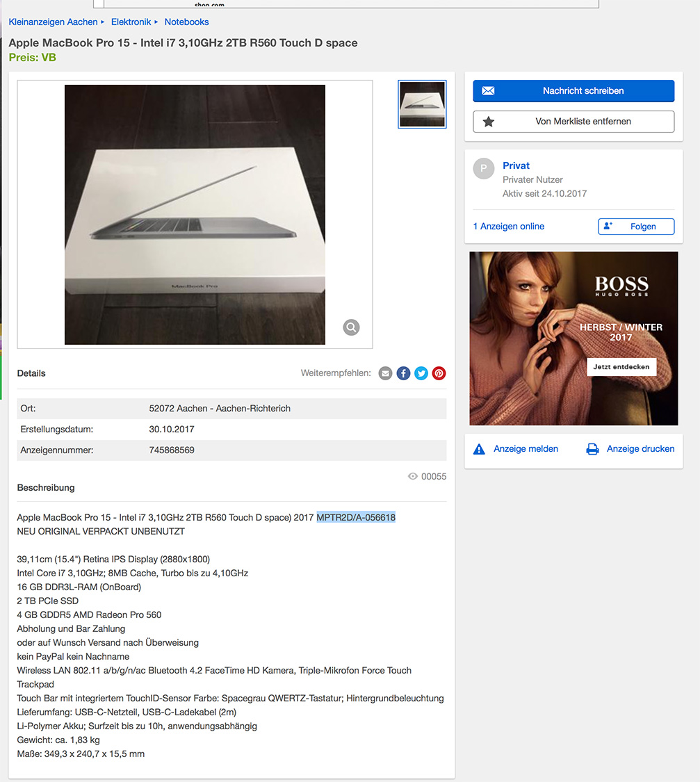View seller's 1 Anzeigen online
This screenshot has height=782, width=700.
[x=509, y=227]
